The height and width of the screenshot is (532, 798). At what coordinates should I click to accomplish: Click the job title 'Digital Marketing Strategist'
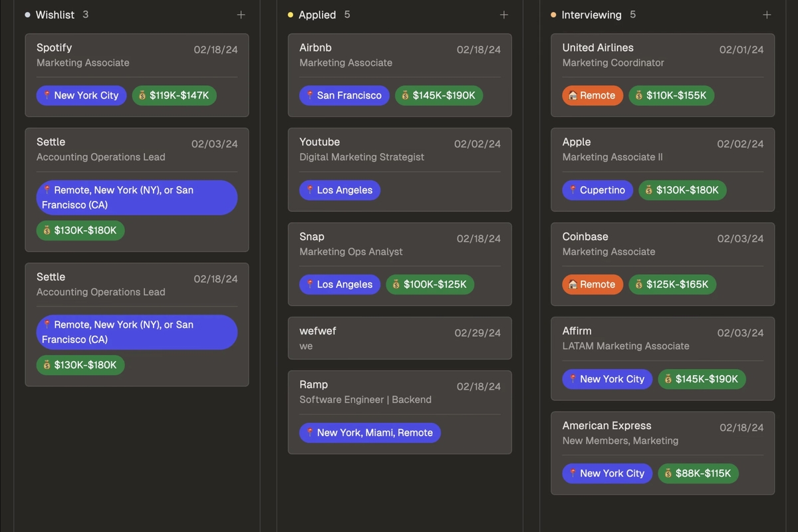pyautogui.click(x=362, y=157)
